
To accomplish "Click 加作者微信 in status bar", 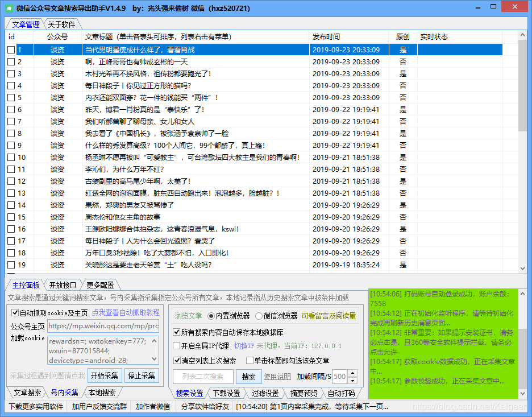I will (x=153, y=406).
